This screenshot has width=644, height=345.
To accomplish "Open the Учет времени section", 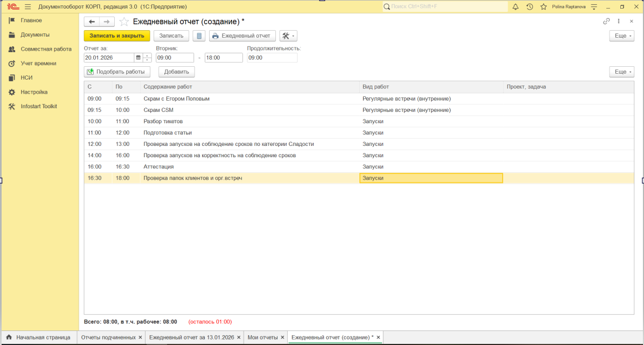I will coord(38,64).
